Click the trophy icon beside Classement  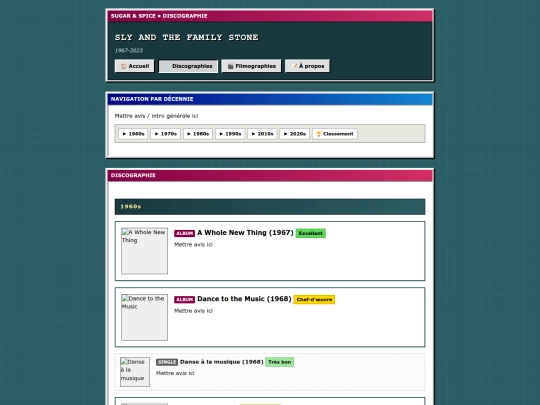[319, 134]
